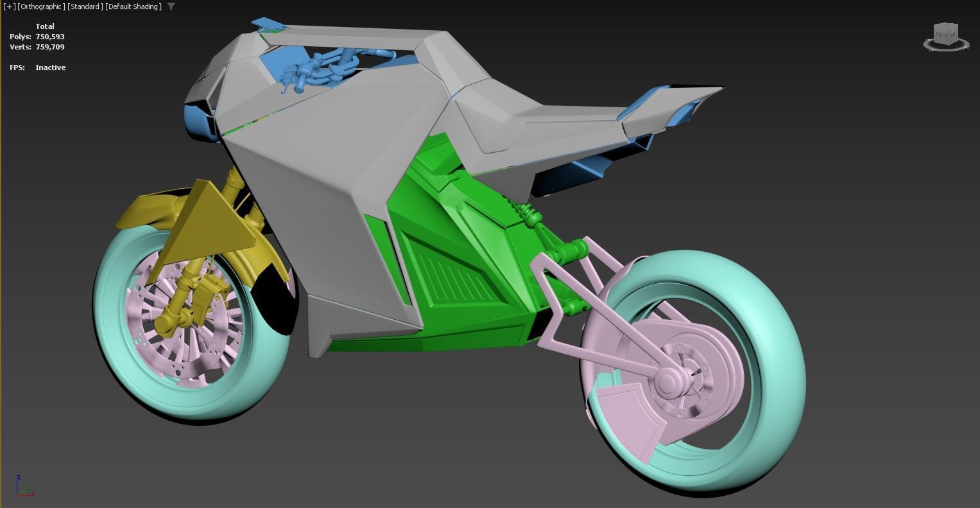
Task: Open the [Standard] quality menu
Action: pyautogui.click(x=85, y=6)
